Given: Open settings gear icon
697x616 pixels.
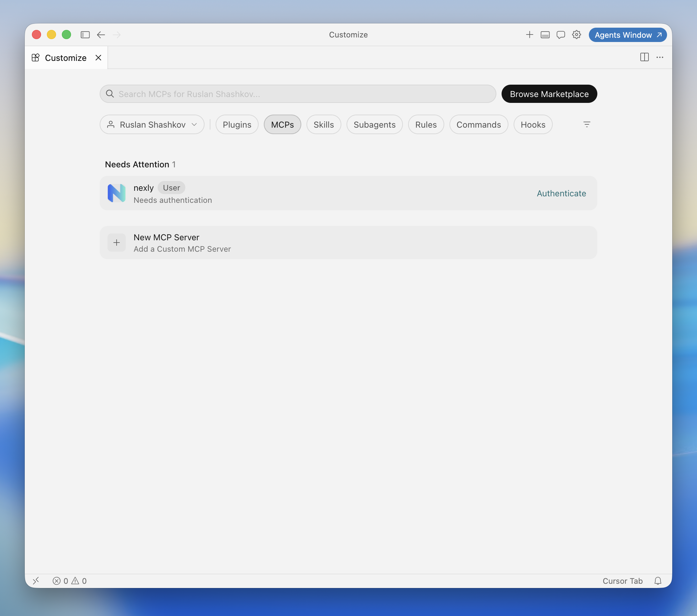Looking at the screenshot, I should pyautogui.click(x=576, y=35).
